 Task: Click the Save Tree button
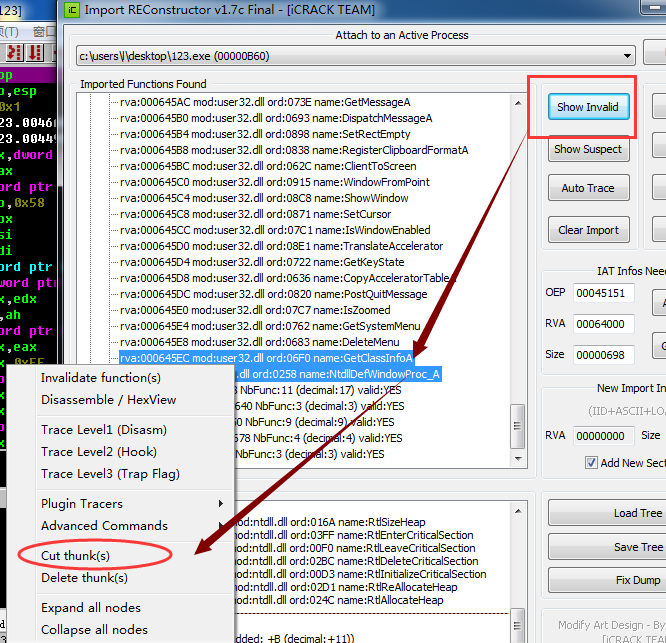point(607,547)
